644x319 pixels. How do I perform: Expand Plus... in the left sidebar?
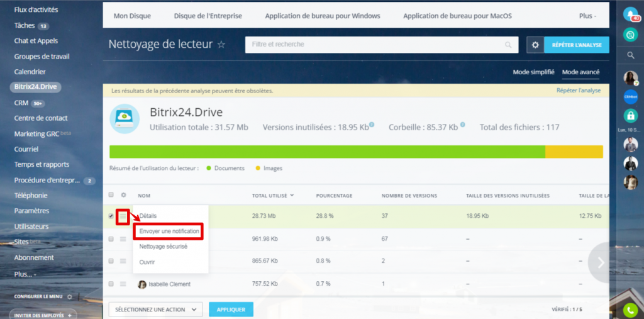(x=25, y=274)
